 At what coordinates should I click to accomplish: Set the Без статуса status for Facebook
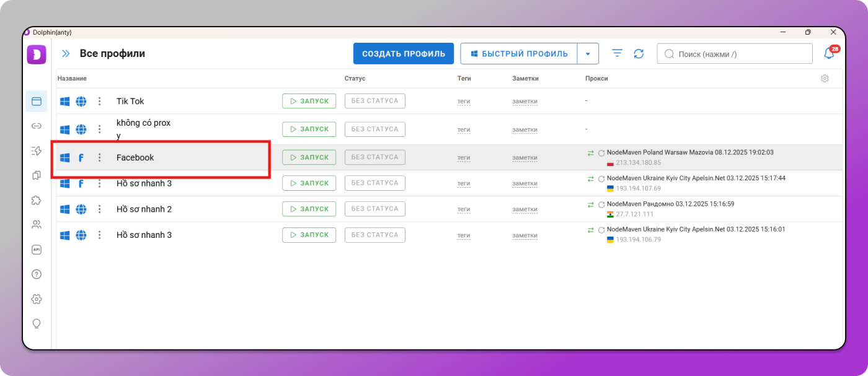374,157
